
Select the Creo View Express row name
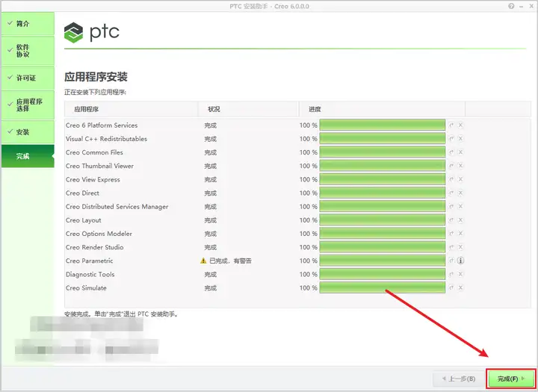point(93,179)
